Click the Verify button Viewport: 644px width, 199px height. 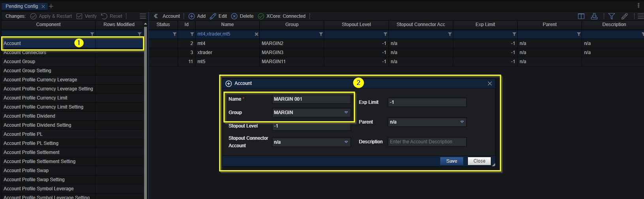click(86, 16)
